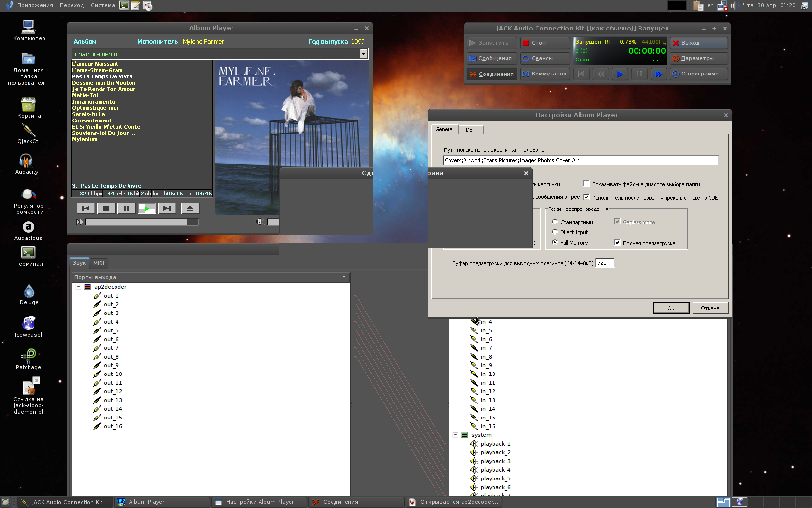This screenshot has width=812, height=508.
Task: Select out_5 port under ap2decoder
Action: (x=111, y=330)
